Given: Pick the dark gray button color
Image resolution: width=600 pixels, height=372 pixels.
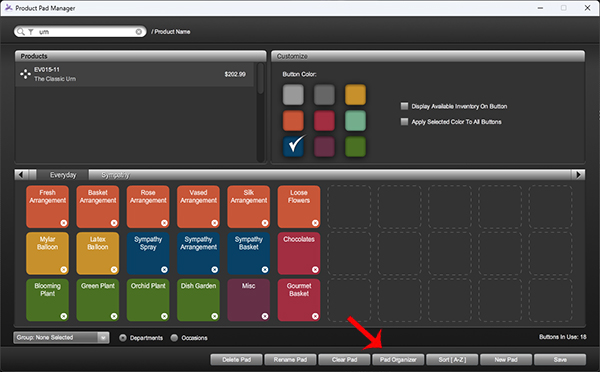Looking at the screenshot, I should pyautogui.click(x=324, y=95).
